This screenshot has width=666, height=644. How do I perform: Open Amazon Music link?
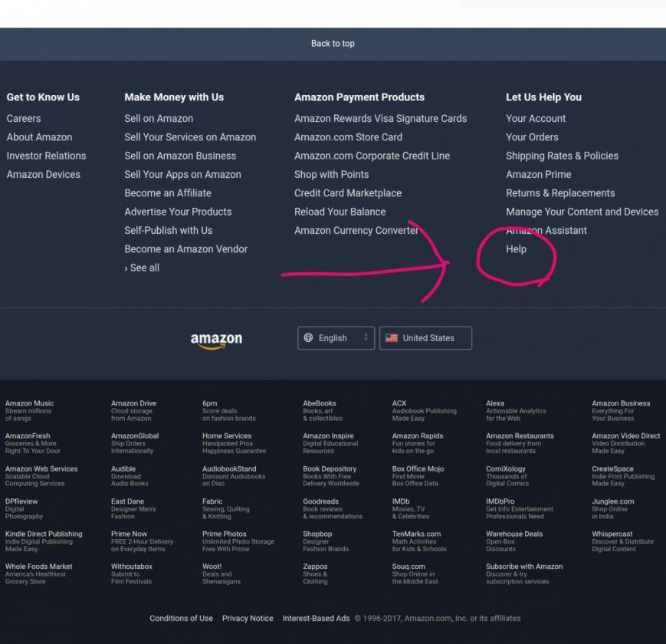pyautogui.click(x=29, y=411)
